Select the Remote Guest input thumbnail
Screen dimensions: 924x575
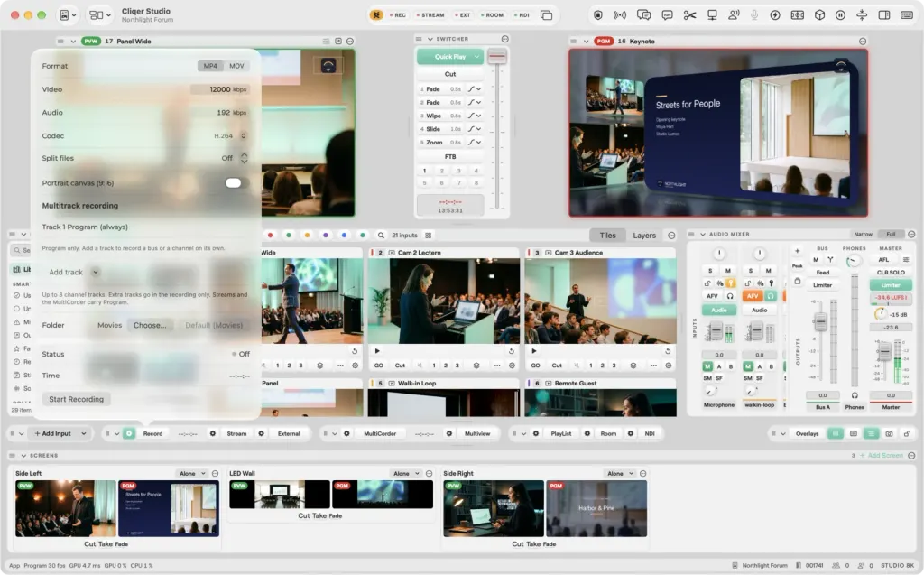point(600,403)
